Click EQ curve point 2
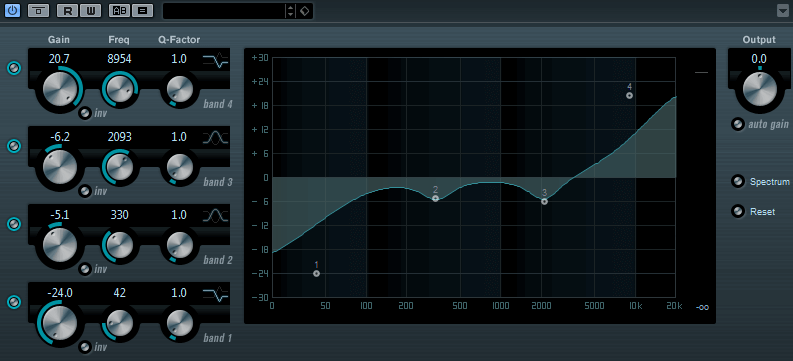793x361 pixels. click(x=435, y=199)
